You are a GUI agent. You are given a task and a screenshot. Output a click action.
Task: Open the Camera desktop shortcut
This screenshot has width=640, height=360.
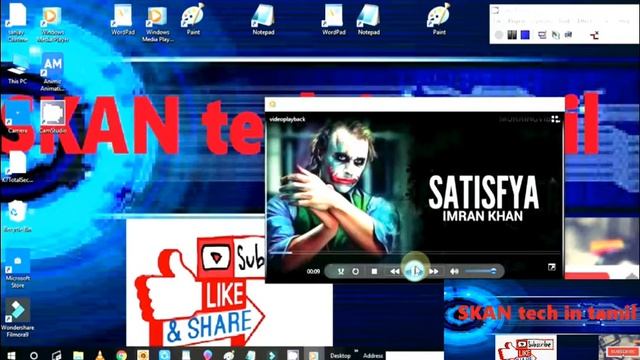tap(17, 118)
